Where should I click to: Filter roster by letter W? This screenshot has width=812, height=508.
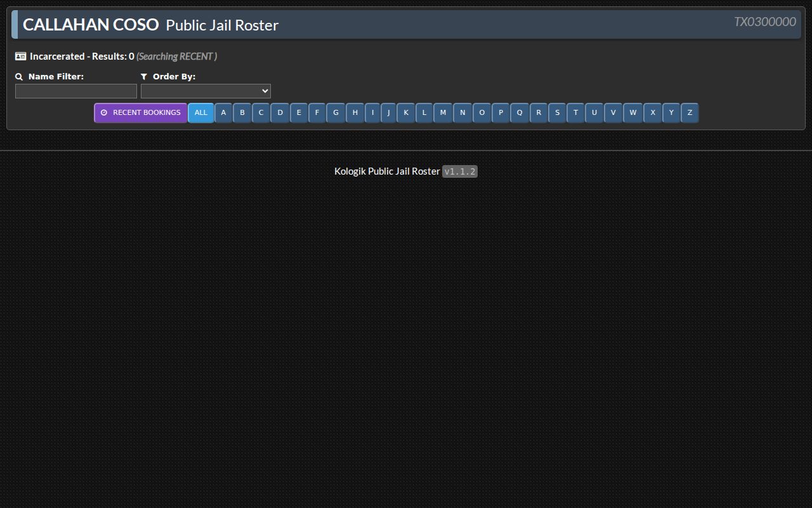click(633, 113)
